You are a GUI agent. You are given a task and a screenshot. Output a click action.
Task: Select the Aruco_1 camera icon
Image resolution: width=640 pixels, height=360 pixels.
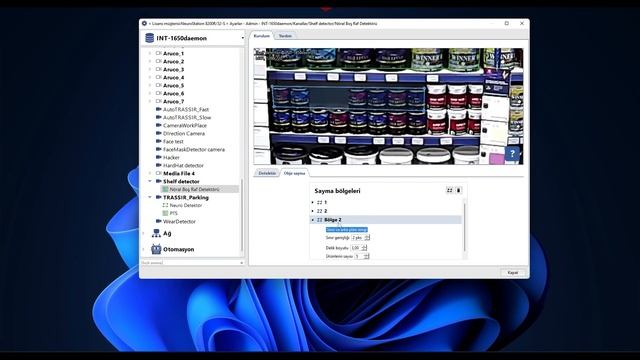(159, 53)
